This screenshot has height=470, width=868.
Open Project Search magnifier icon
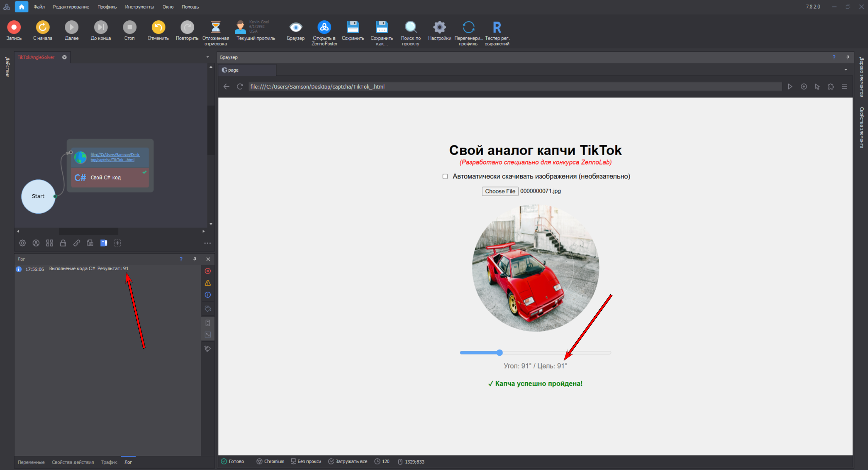pos(410,27)
